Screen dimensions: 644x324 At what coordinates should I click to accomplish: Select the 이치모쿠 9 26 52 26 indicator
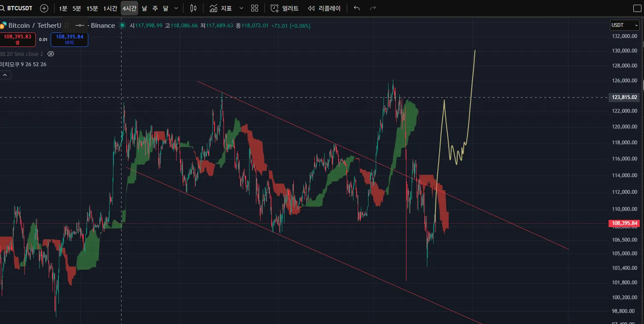pyautogui.click(x=23, y=64)
